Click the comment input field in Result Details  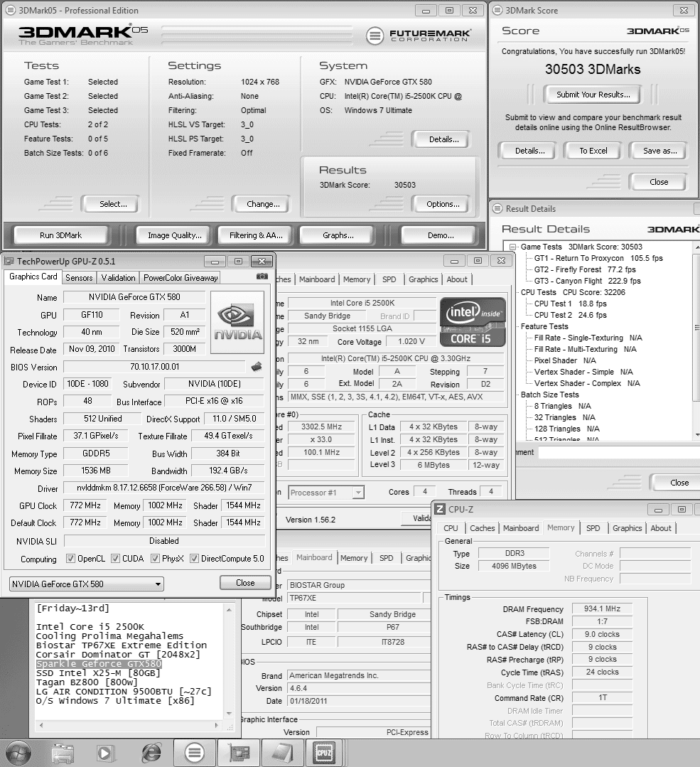(x=619, y=453)
